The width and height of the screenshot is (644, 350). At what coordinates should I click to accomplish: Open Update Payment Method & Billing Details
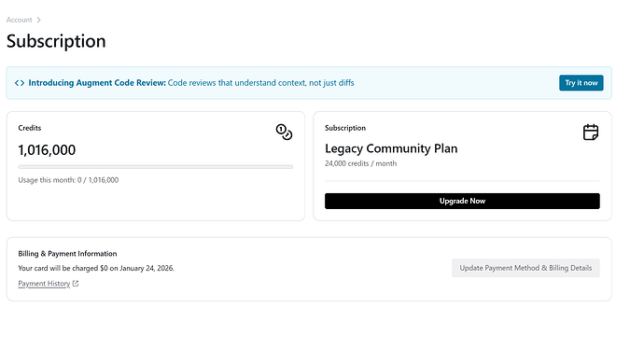click(x=525, y=268)
